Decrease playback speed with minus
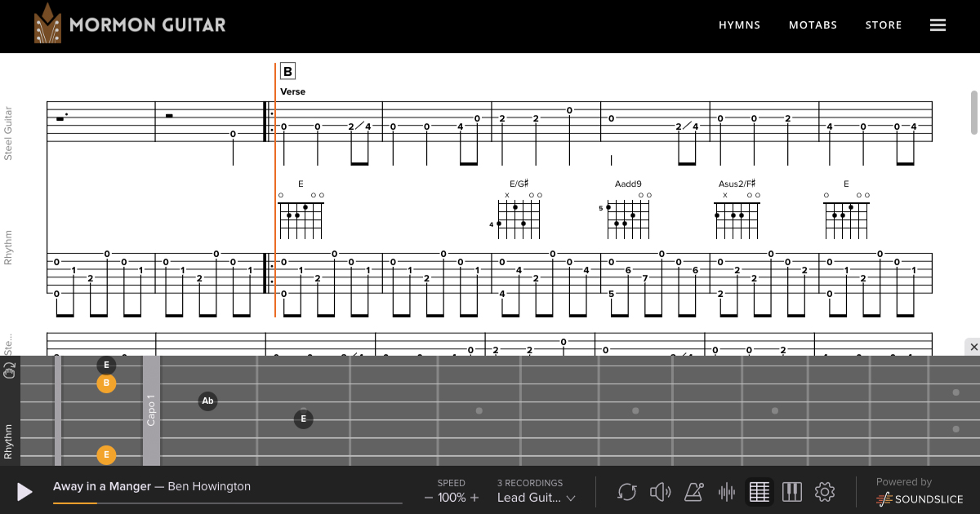980x514 pixels. coord(428,497)
